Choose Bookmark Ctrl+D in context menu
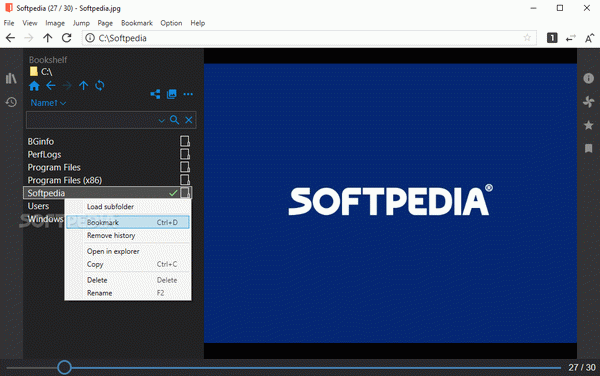The image size is (600, 376). 128,222
